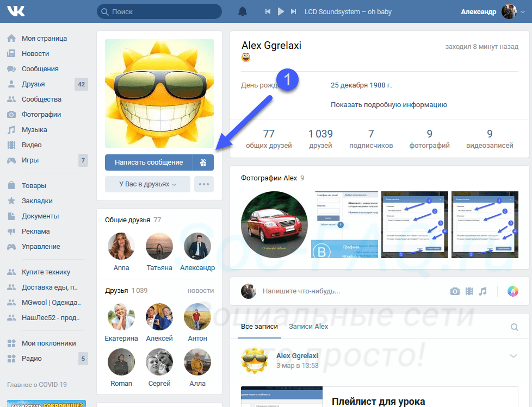Switch to 'Записи Alex' tab

[308, 327]
